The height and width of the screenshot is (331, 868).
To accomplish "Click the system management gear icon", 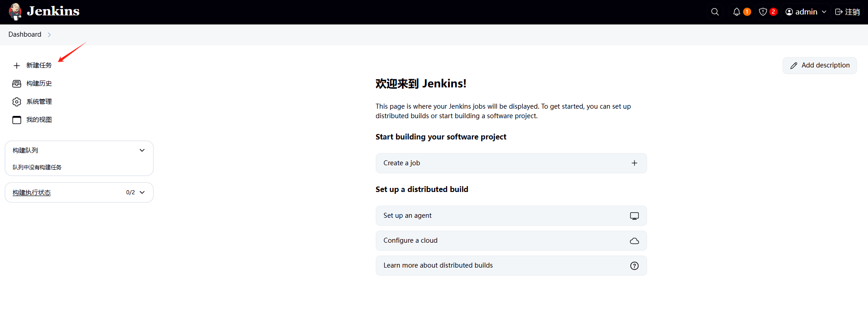I will point(17,102).
